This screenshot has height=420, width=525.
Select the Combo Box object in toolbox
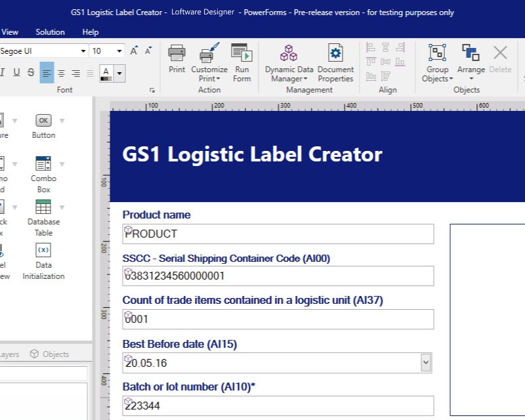43,173
